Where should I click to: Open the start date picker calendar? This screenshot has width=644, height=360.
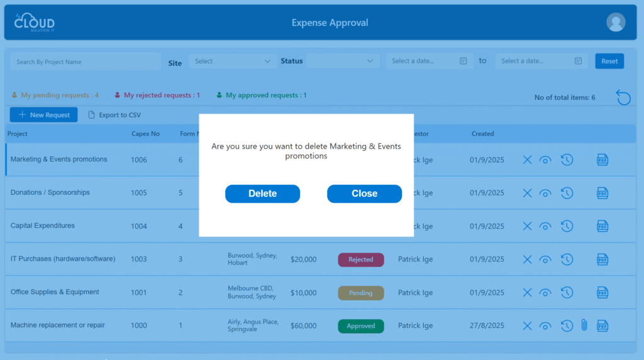click(x=463, y=61)
